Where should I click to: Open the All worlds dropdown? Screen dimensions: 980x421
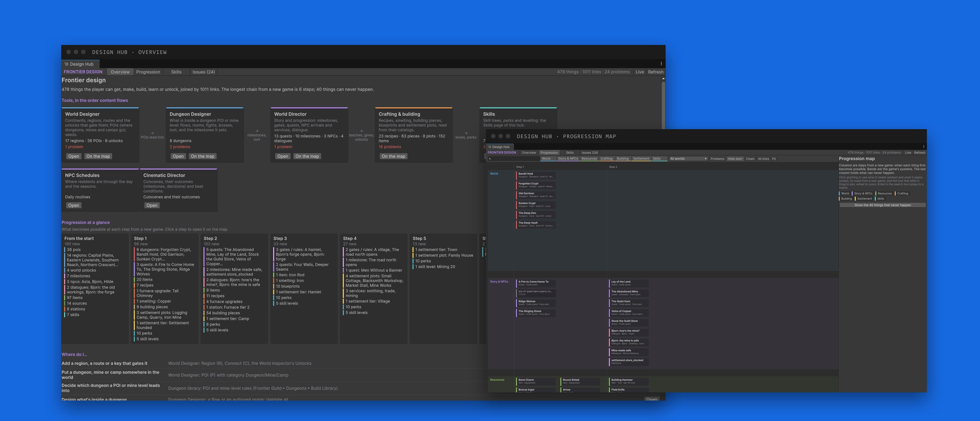688,159
